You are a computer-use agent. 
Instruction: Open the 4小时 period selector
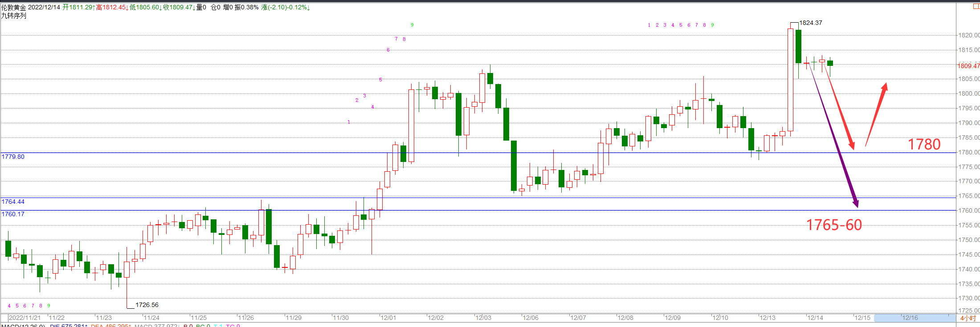click(968, 318)
